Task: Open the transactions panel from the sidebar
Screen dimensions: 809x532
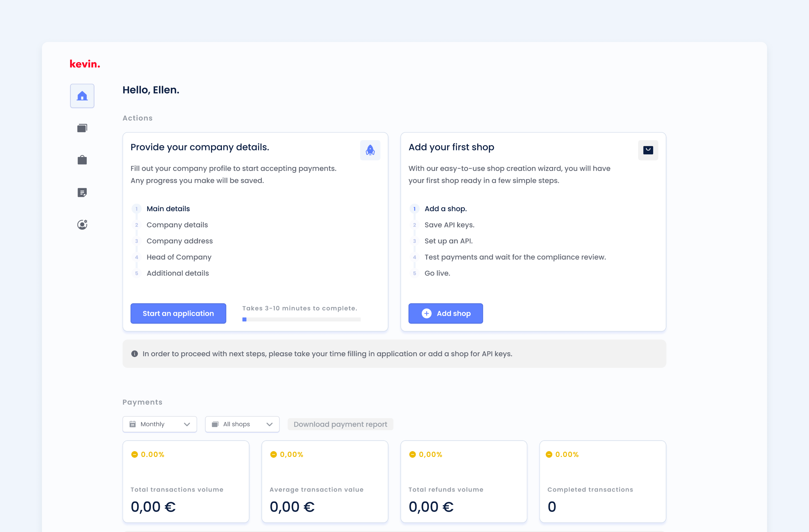Action: coord(82,128)
